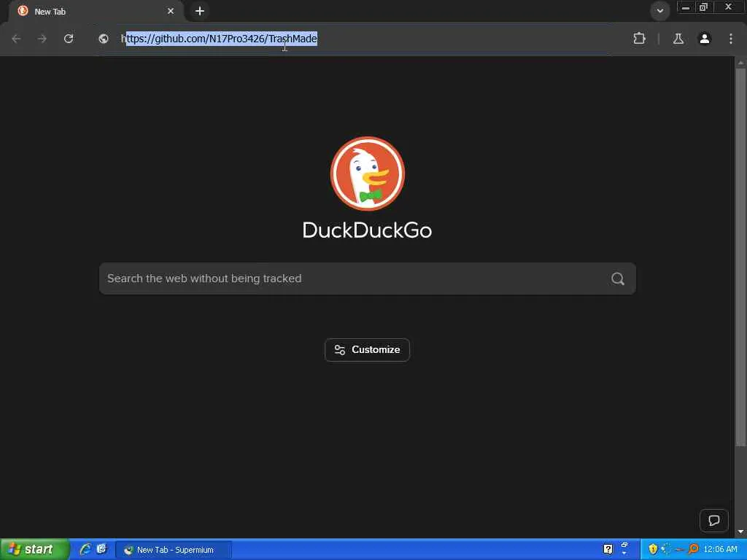Reload the current page
This screenshot has width=747, height=560.
click(x=69, y=39)
